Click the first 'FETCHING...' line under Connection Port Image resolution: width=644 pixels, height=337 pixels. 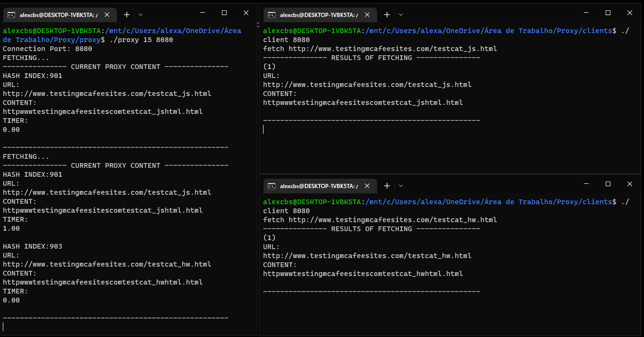(x=26, y=58)
